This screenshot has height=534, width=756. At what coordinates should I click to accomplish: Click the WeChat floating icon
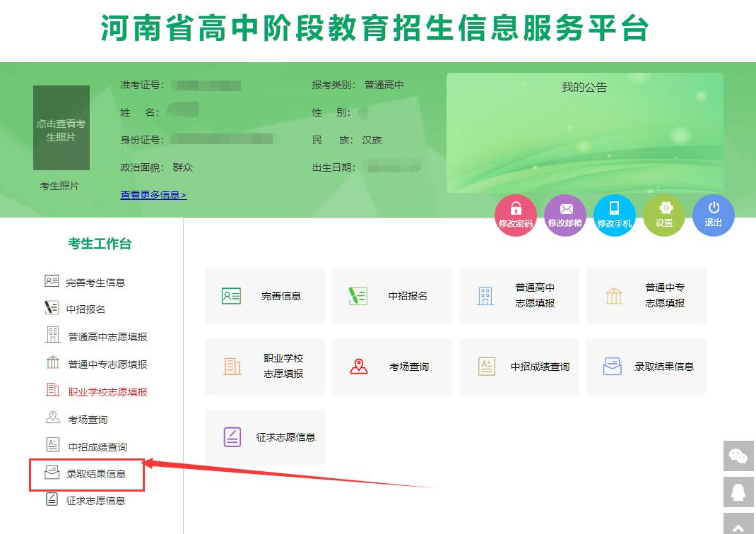738,456
